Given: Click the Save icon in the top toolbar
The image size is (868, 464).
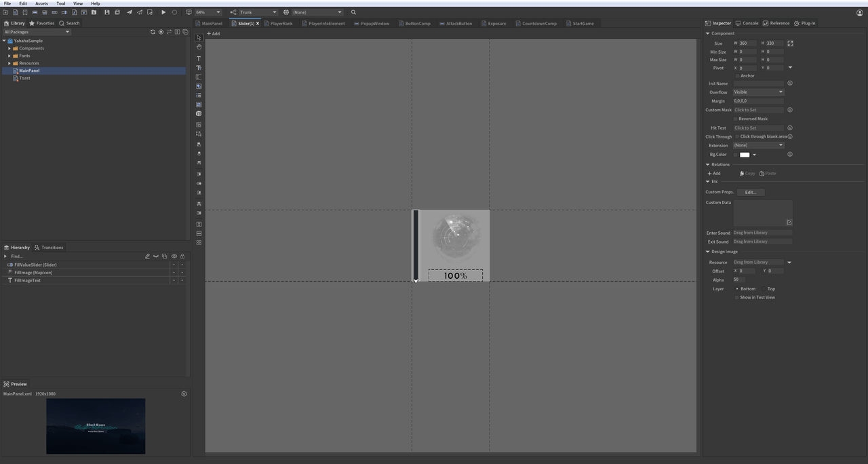Looking at the screenshot, I should [106, 12].
